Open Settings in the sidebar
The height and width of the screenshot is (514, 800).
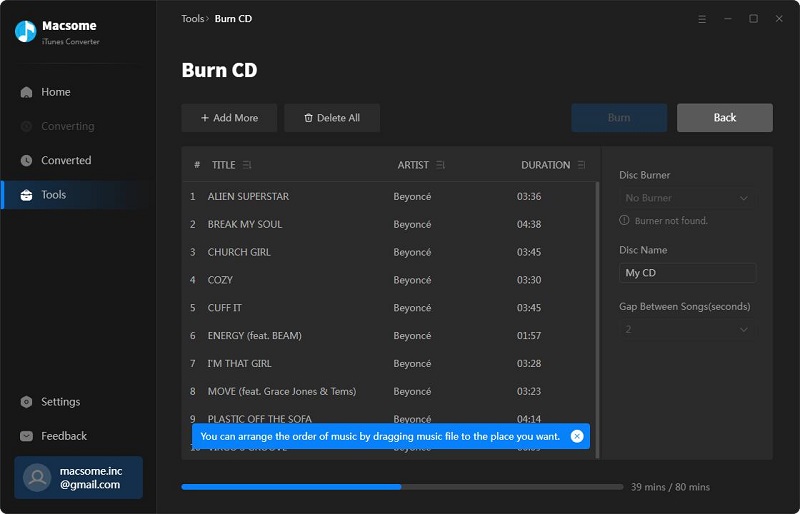(77, 402)
